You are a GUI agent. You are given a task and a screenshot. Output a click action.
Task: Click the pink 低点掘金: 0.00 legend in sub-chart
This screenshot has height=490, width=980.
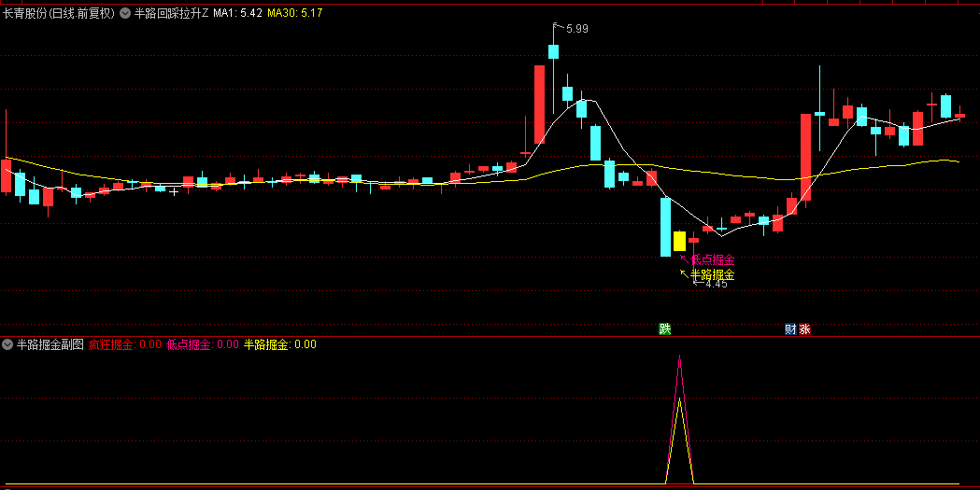(x=202, y=344)
